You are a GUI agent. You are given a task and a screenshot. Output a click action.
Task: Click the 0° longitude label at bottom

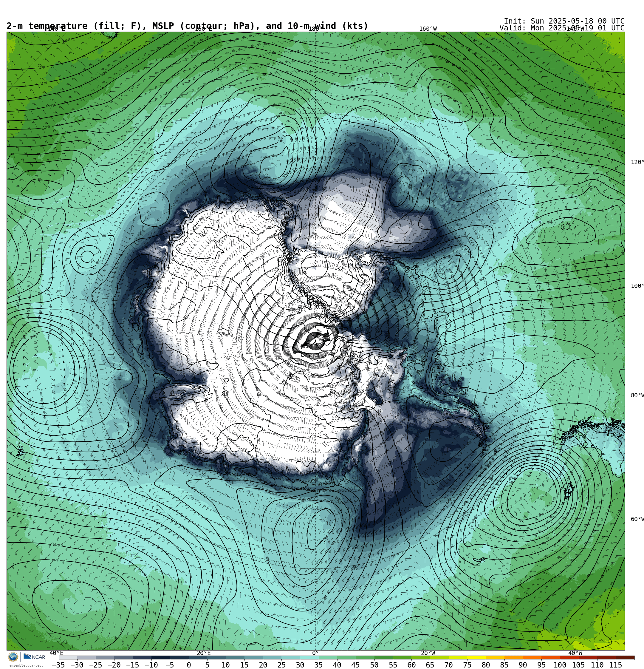[315, 653]
